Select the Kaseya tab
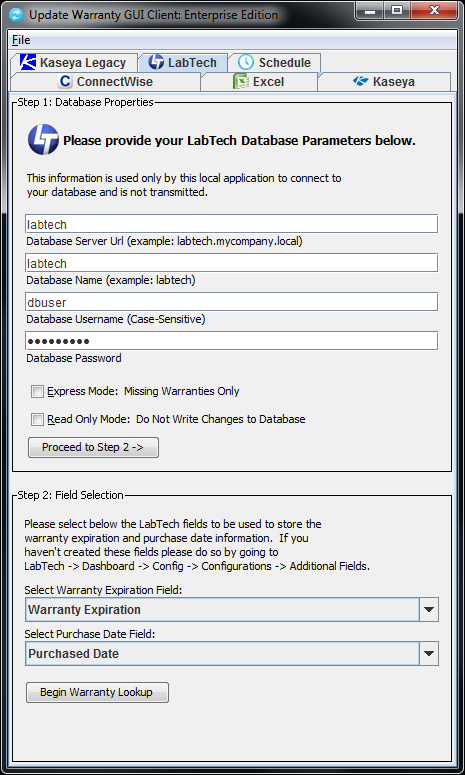The image size is (465, 775). pyautogui.click(x=384, y=82)
